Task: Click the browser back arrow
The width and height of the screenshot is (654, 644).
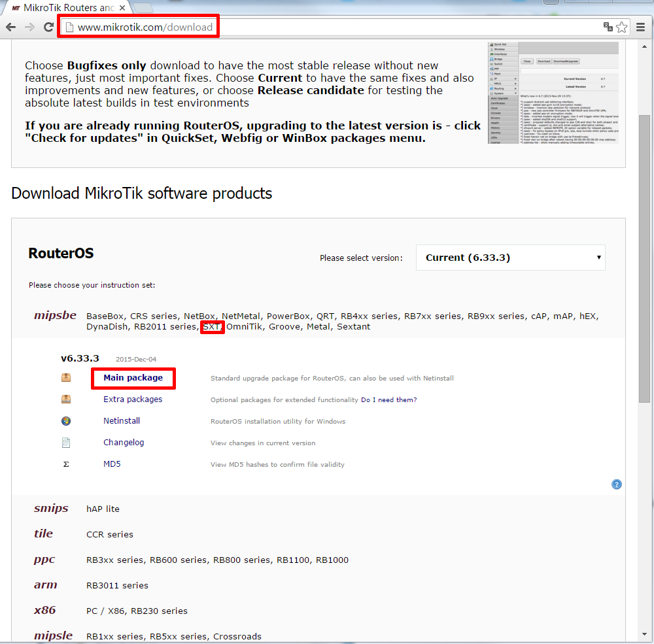Action: 11,27
